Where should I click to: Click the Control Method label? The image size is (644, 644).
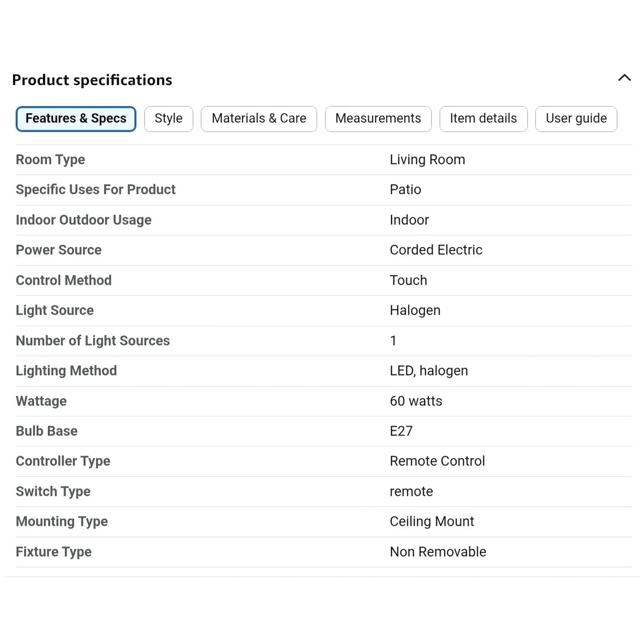coord(64,280)
